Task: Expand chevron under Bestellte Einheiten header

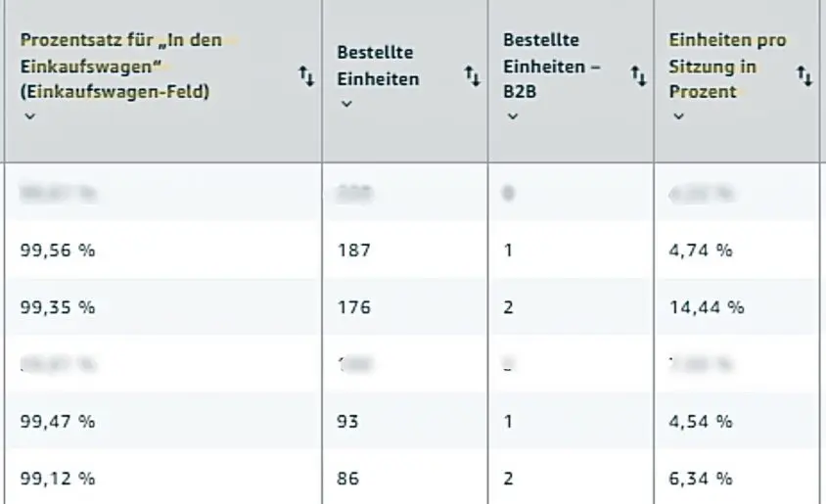Action: [346, 104]
